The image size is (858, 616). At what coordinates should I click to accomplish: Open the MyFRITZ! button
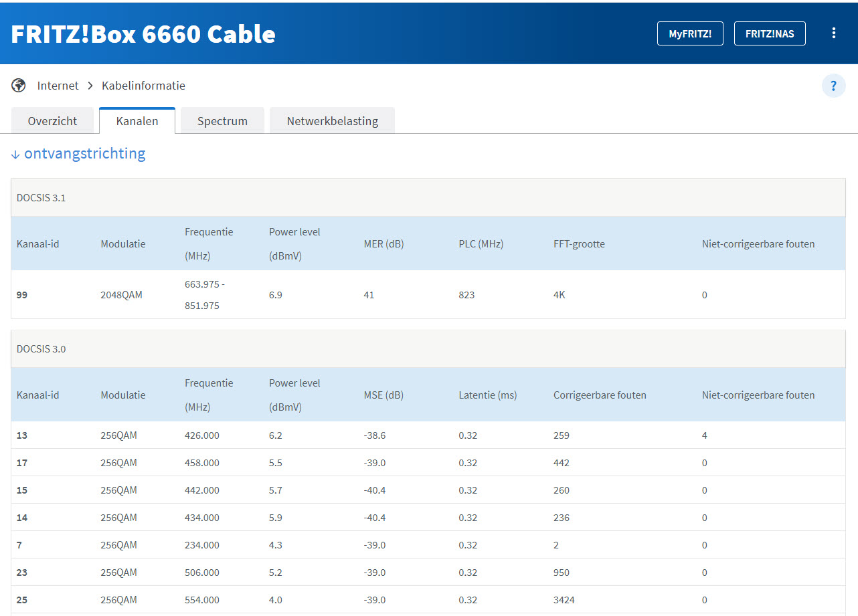pyautogui.click(x=689, y=33)
